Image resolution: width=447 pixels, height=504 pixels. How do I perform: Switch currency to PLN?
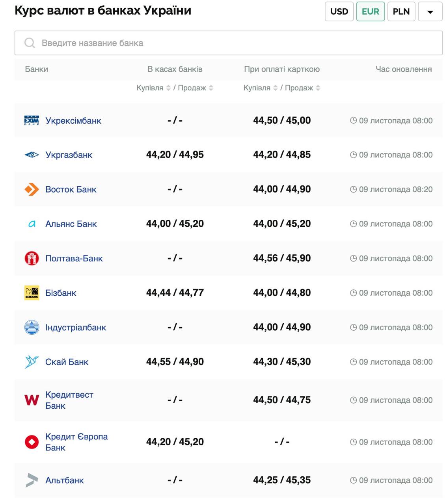click(401, 11)
